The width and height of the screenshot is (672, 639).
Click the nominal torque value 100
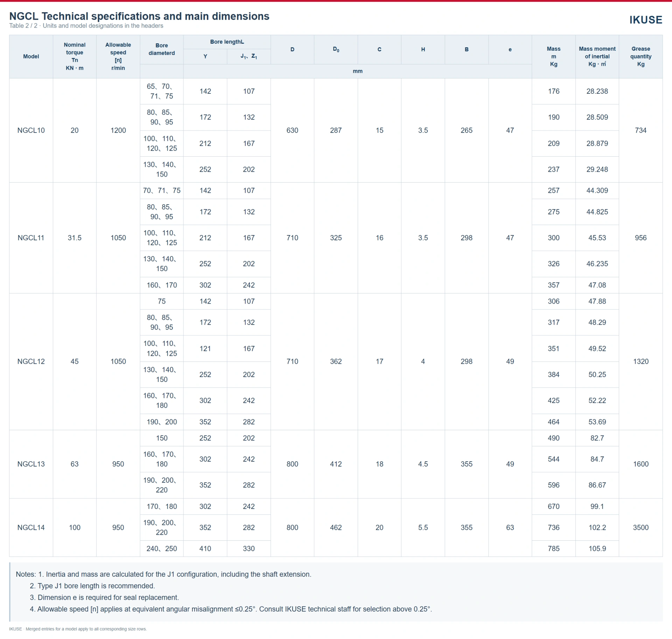tap(75, 527)
